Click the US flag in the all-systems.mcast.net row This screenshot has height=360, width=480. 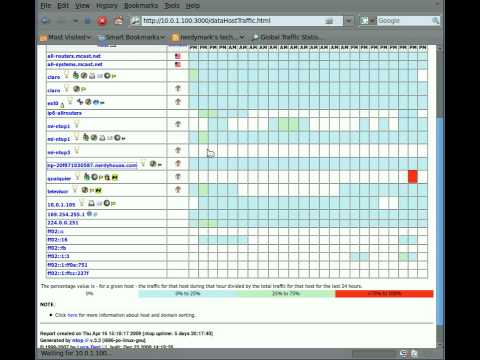coord(178,64)
